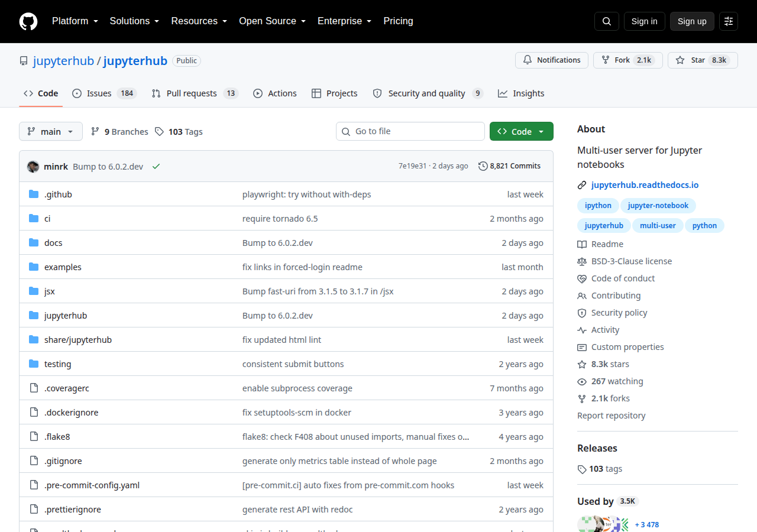This screenshot has height=532, width=757.
Task: Expand the Solutions menu
Action: point(134,21)
